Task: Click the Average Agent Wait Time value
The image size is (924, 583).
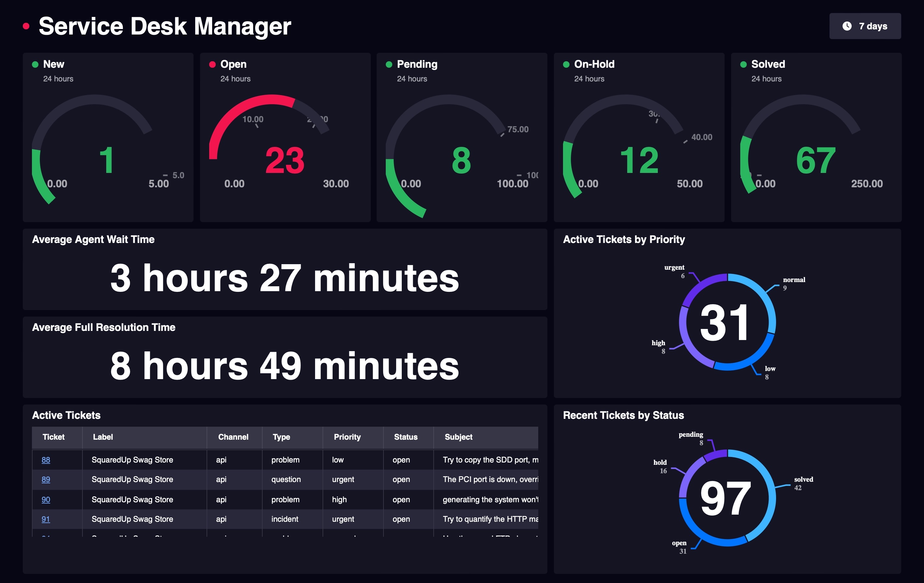Action: [285, 278]
